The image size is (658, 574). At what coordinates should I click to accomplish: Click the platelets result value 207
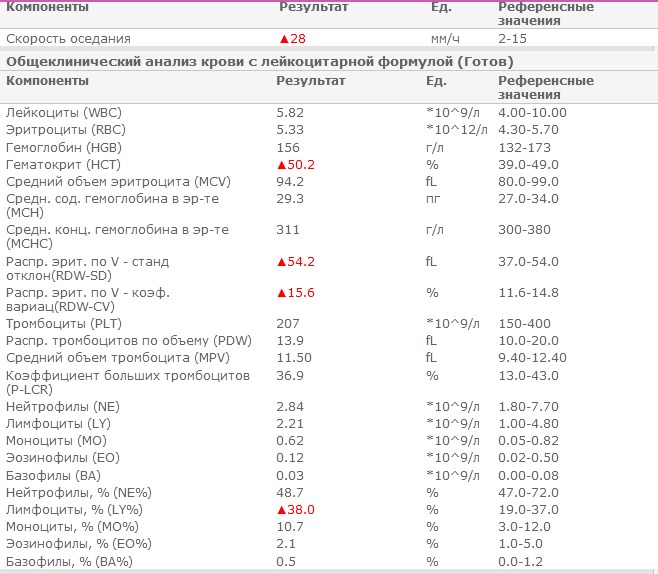[x=288, y=324]
